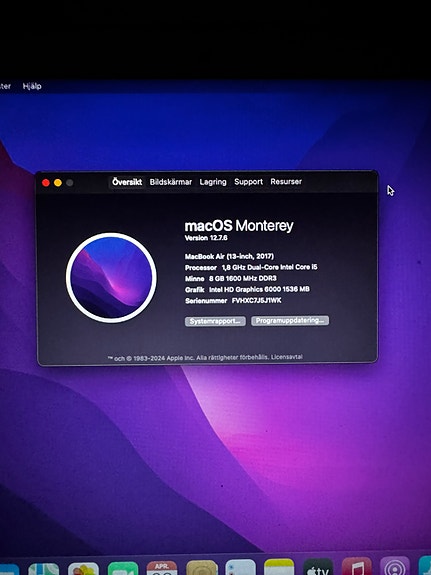Switch to the Bildskärmar tab
431x575 pixels.
171,182
